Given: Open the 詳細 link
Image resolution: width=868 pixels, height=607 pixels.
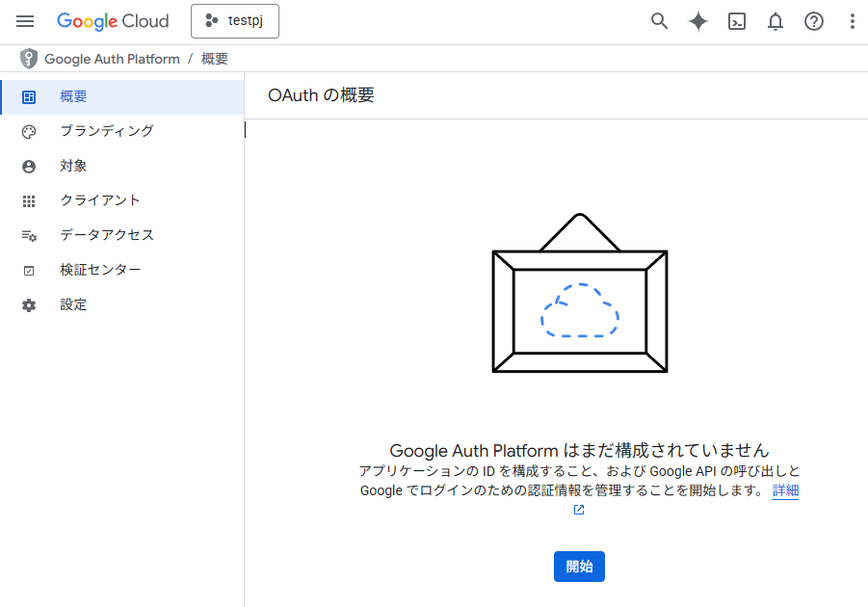Looking at the screenshot, I should coord(785,490).
